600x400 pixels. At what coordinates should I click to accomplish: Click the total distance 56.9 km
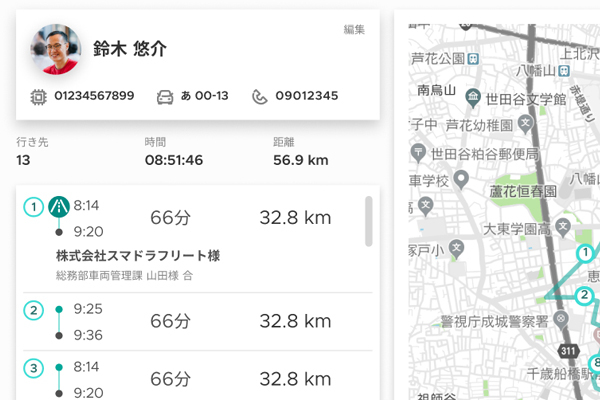coord(301,160)
